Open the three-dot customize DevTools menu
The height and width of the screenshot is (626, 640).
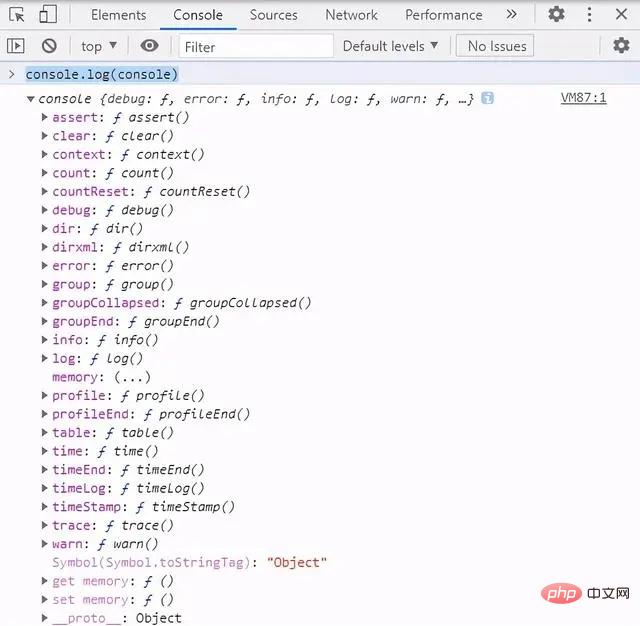[x=589, y=15]
